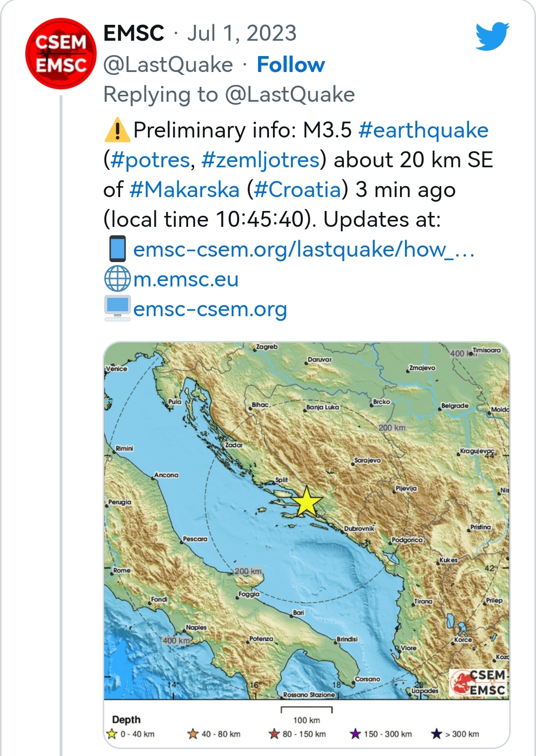Tap the mobile phone emoji icon
Image resolution: width=536 pixels, height=756 pixels.
click(x=118, y=249)
